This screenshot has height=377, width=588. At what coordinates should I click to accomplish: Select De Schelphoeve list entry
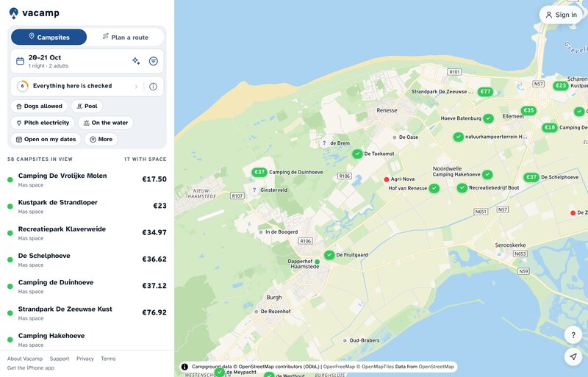point(87,259)
